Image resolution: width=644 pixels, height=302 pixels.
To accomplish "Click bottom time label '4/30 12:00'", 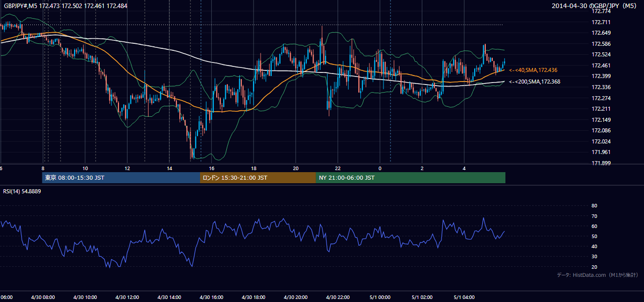I will click(127, 297).
